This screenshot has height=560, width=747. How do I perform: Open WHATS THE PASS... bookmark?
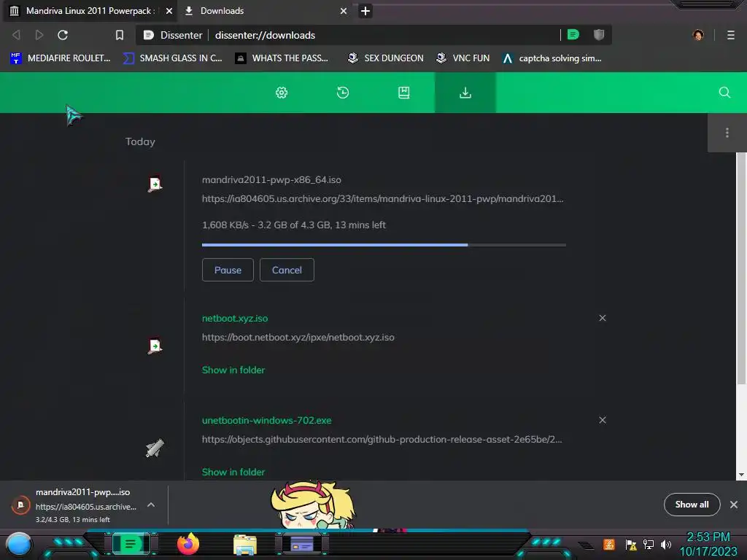click(282, 58)
